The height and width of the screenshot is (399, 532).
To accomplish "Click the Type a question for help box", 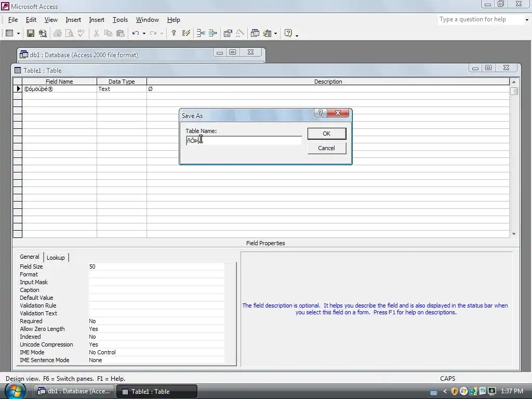I will point(480,19).
